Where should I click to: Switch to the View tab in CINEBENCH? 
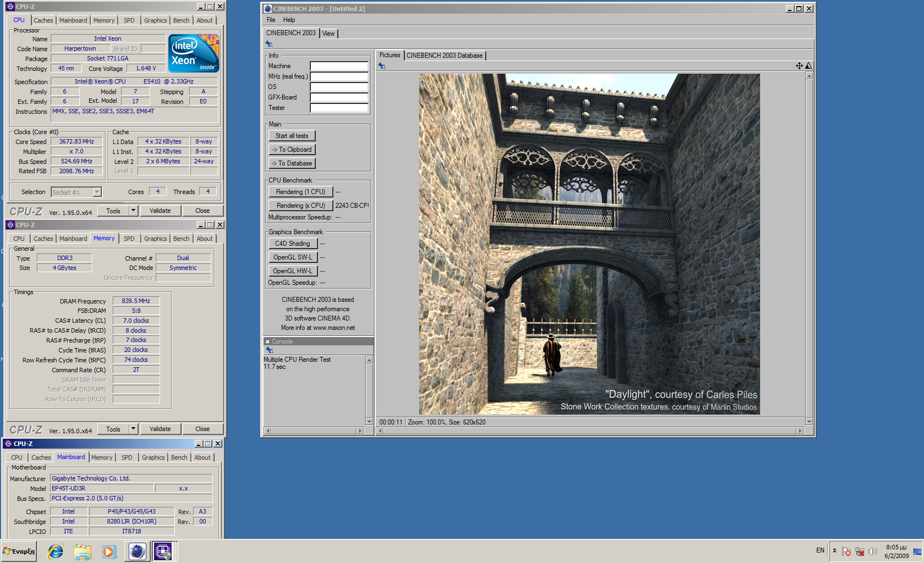click(x=328, y=34)
